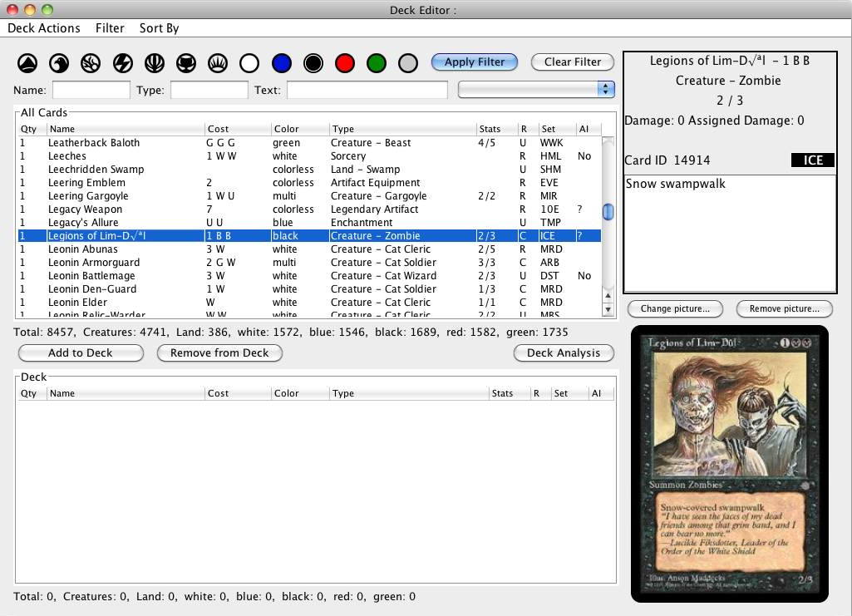Toggle the land type filter mountain icon
The height and width of the screenshot is (616, 852).
pyautogui.click(x=27, y=63)
